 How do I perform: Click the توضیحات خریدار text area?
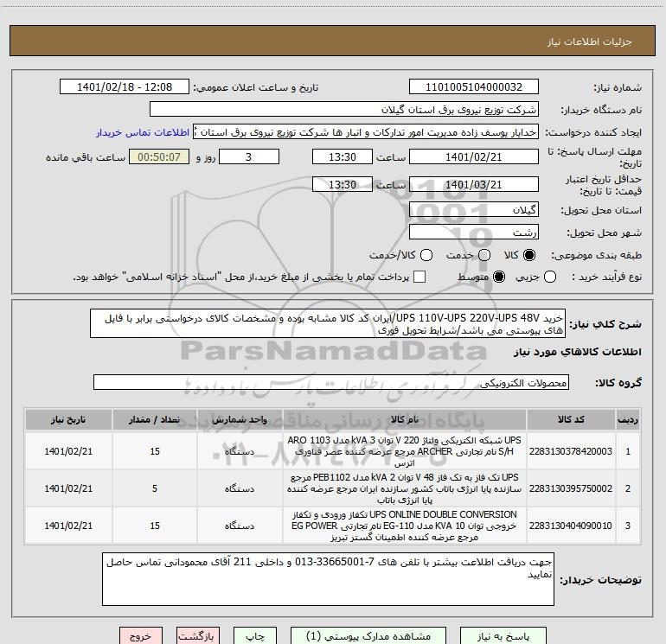[328, 579]
